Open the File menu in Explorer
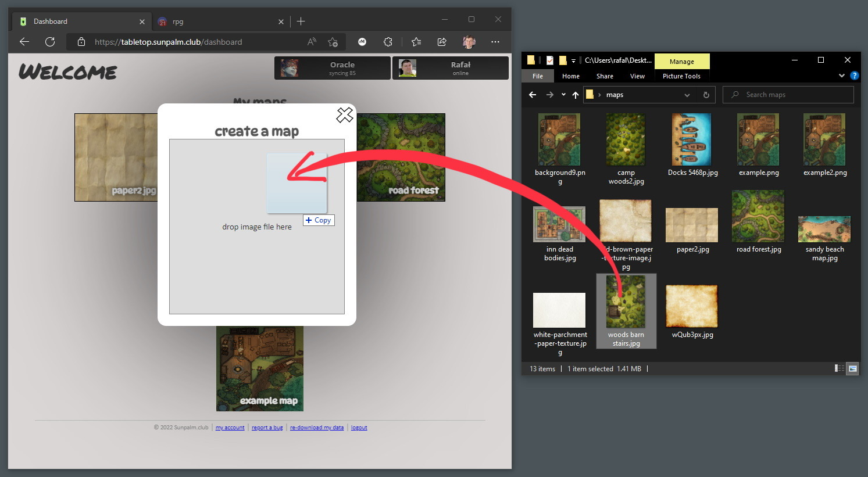This screenshot has width=868, height=477. [538, 76]
